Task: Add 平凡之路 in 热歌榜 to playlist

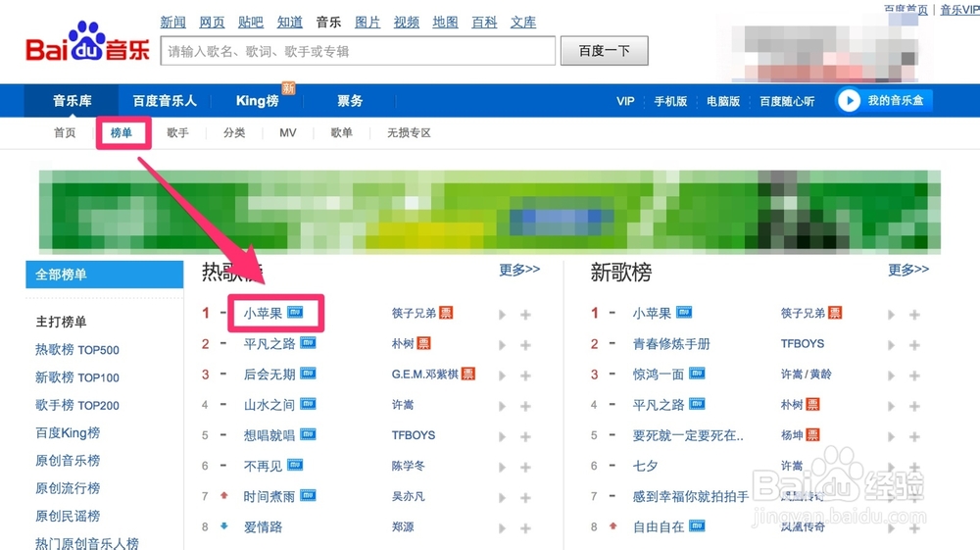Action: (525, 345)
